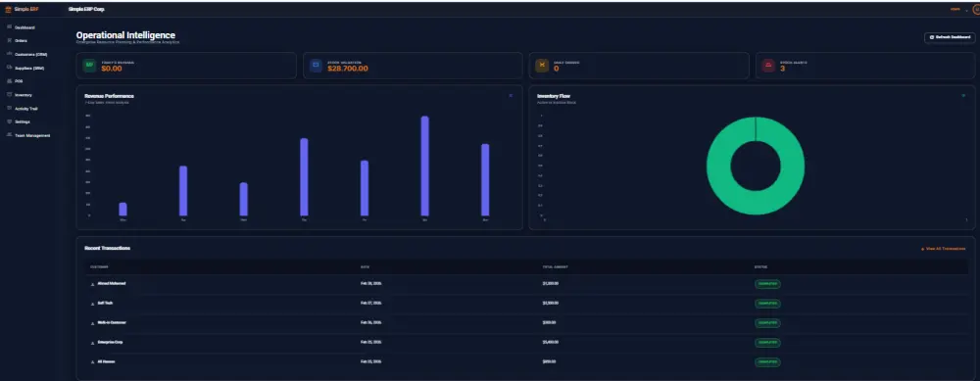Click the shortest bar in Revenue chart
Image resolution: width=980 pixels, height=381 pixels.
click(x=123, y=210)
